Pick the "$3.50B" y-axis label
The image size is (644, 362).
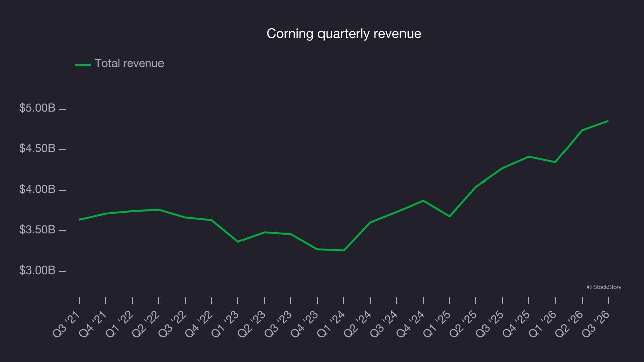pos(37,230)
